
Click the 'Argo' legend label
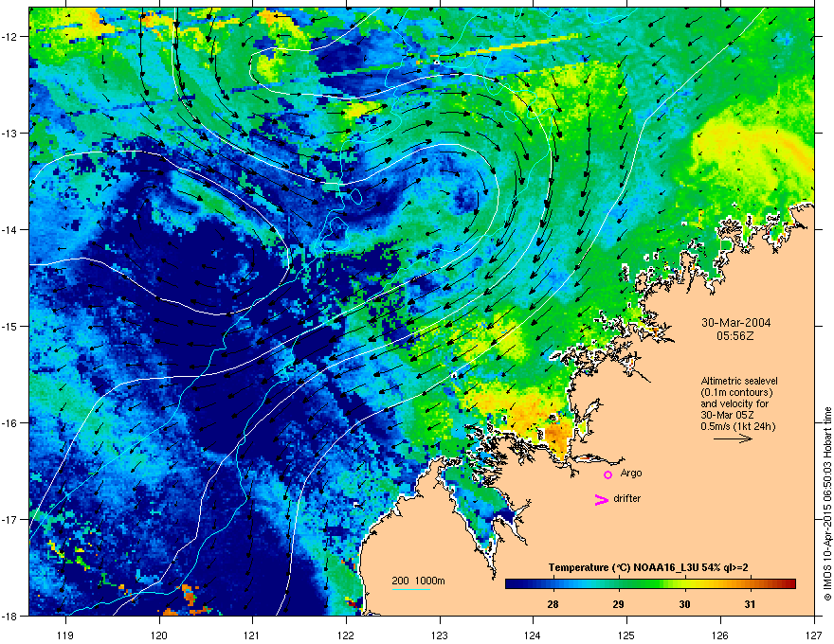[631, 473]
